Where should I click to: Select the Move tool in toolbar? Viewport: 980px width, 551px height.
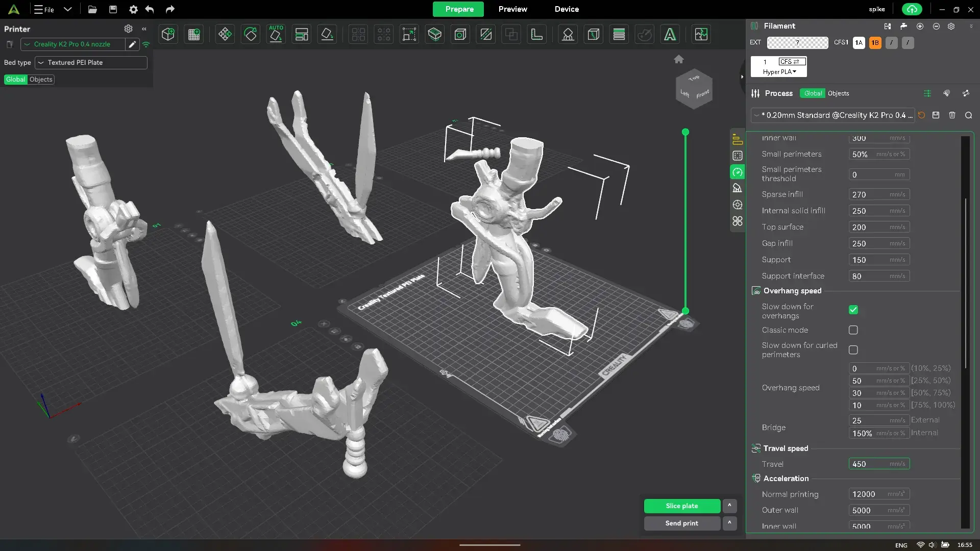pyautogui.click(x=225, y=34)
